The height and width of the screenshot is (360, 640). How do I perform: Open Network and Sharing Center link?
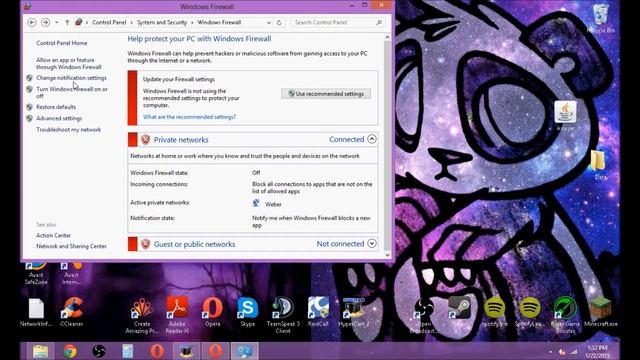[71, 246]
